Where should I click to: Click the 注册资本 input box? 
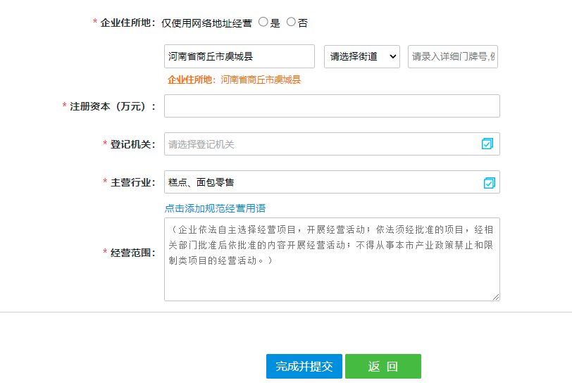click(332, 106)
